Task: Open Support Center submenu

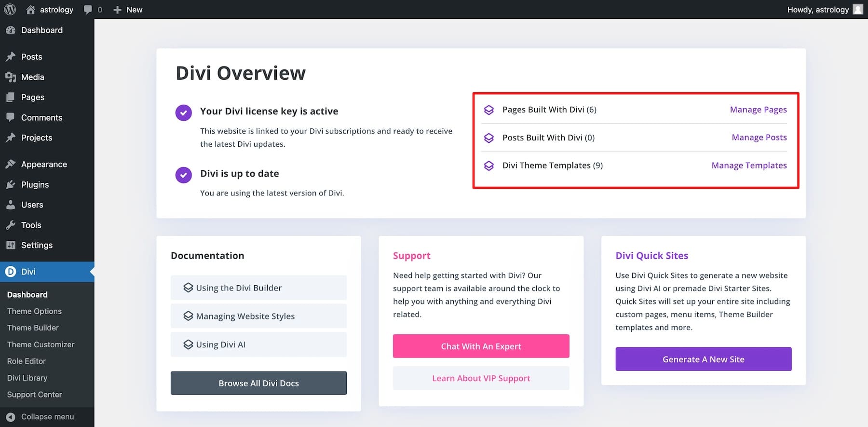Action: (34, 394)
